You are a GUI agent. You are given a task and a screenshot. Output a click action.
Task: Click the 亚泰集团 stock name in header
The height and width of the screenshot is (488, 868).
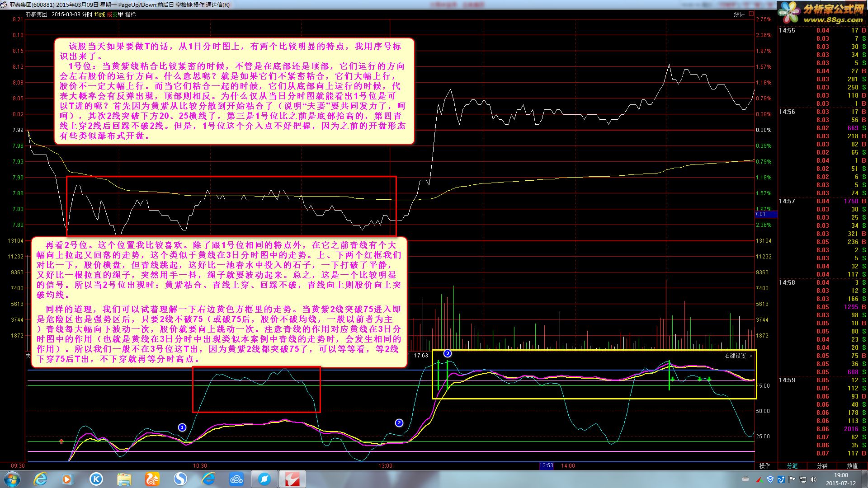pyautogui.click(x=36, y=14)
